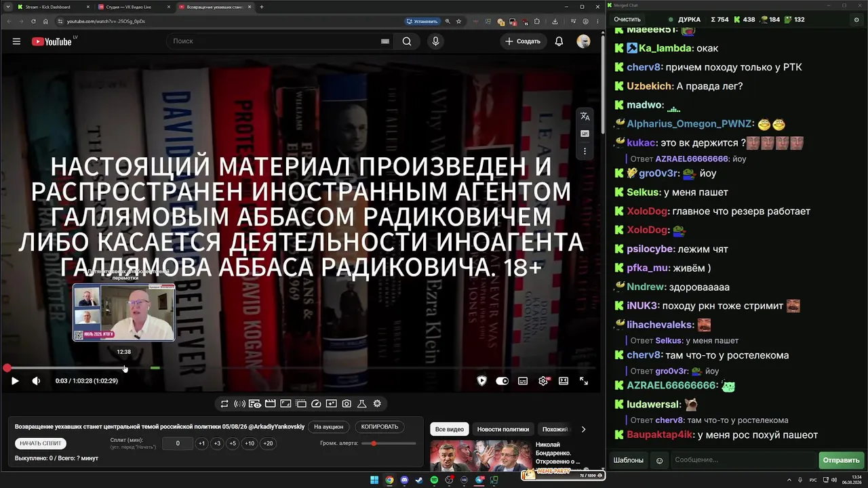
Task: Add +1 minute to split
Action: 201,443
